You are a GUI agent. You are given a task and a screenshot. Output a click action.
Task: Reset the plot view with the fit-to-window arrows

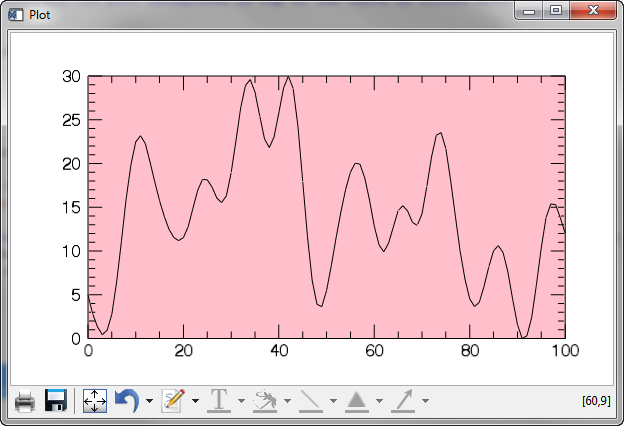94,402
